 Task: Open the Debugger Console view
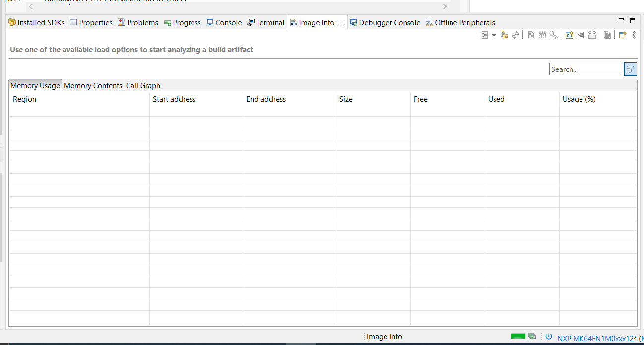click(x=385, y=23)
